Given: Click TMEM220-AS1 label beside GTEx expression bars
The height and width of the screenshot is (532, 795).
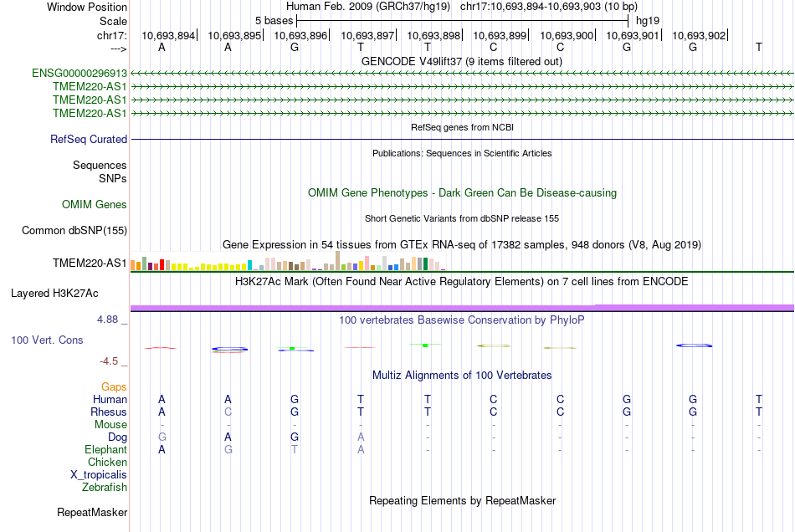Looking at the screenshot, I should point(90,263).
